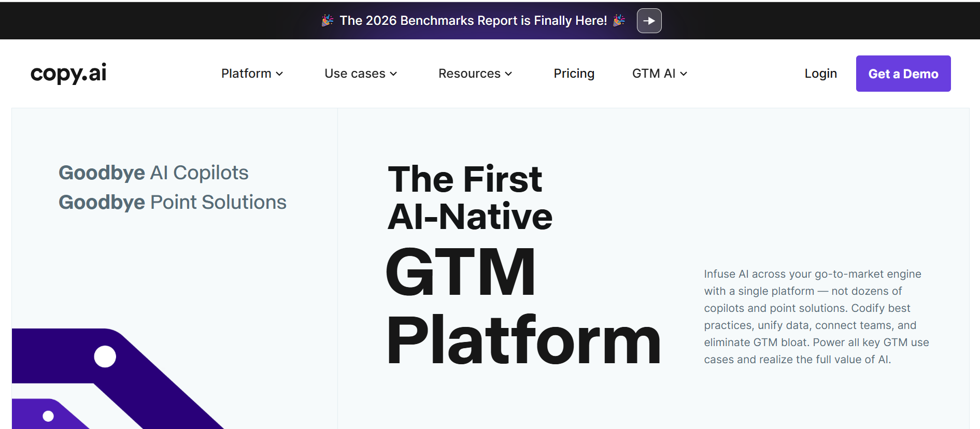The width and height of the screenshot is (980, 429).
Task: Select the Resources navigation item
Action: coord(469,74)
